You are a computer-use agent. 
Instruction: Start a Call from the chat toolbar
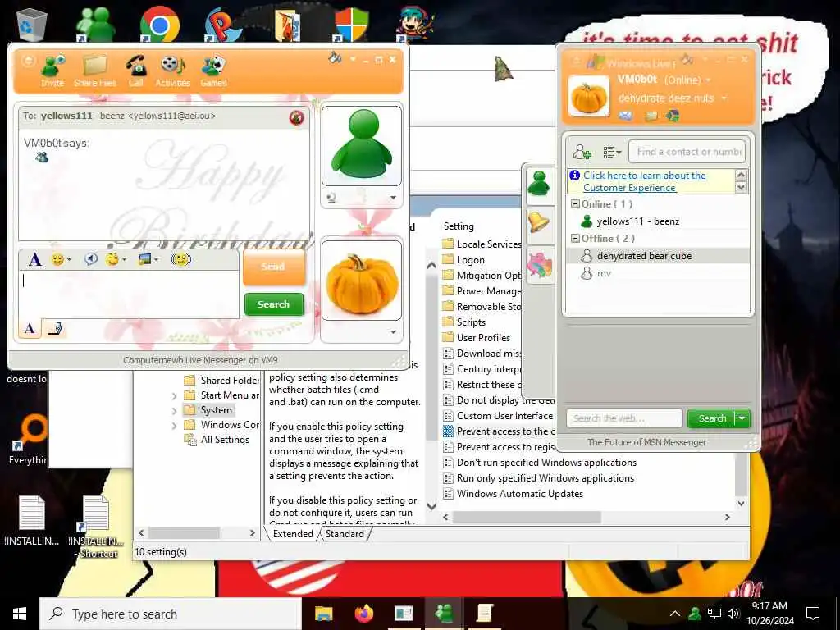[x=136, y=71]
